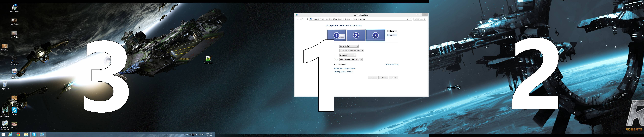Open the Windows Start button
The width and height of the screenshot is (644, 137).
click(x=3, y=134)
